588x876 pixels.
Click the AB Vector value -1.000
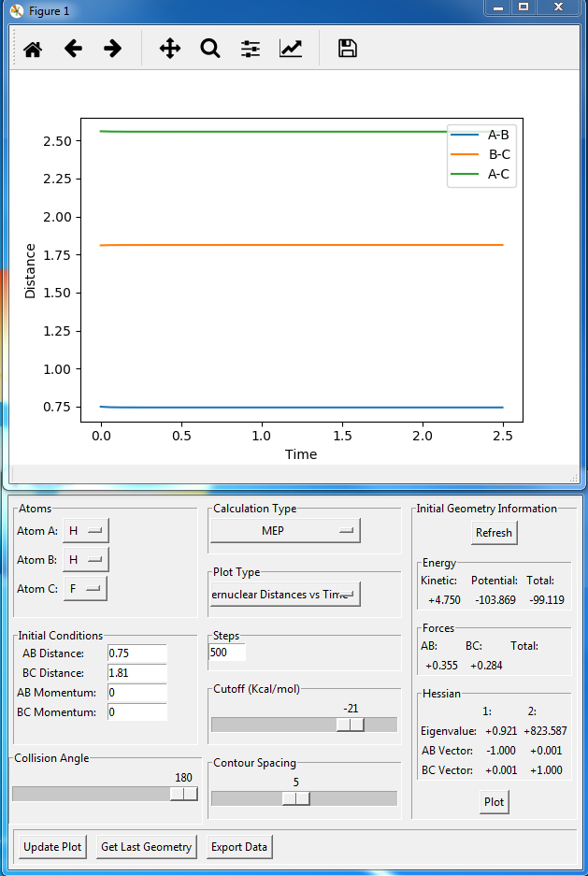(x=501, y=751)
